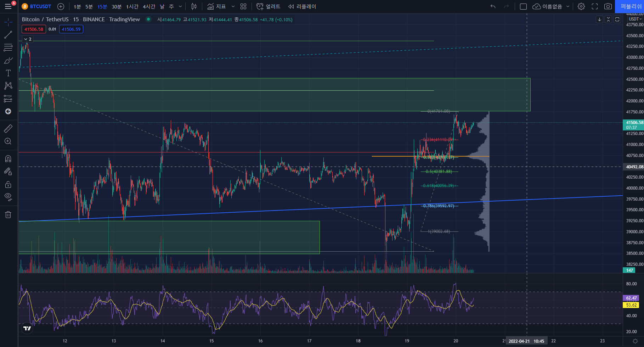Select the crosshair cursor tool
The height and width of the screenshot is (347, 644).
(8, 22)
